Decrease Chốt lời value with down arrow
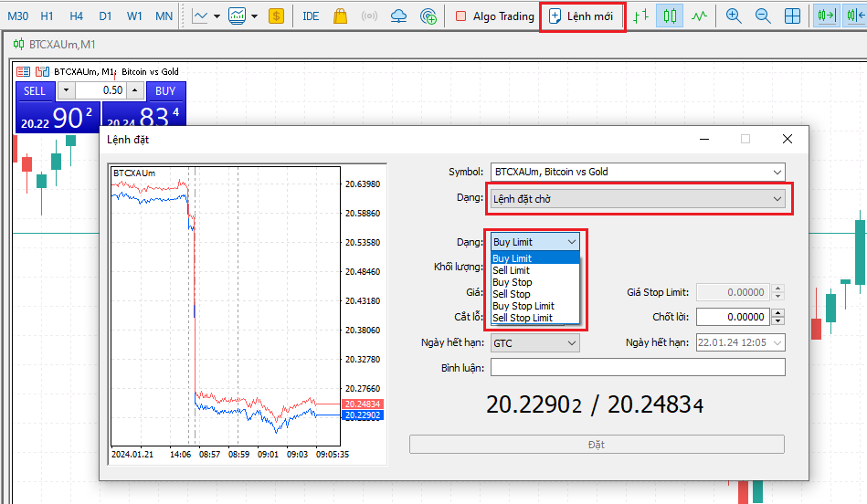Viewport: 867px width, 504px height. click(778, 321)
